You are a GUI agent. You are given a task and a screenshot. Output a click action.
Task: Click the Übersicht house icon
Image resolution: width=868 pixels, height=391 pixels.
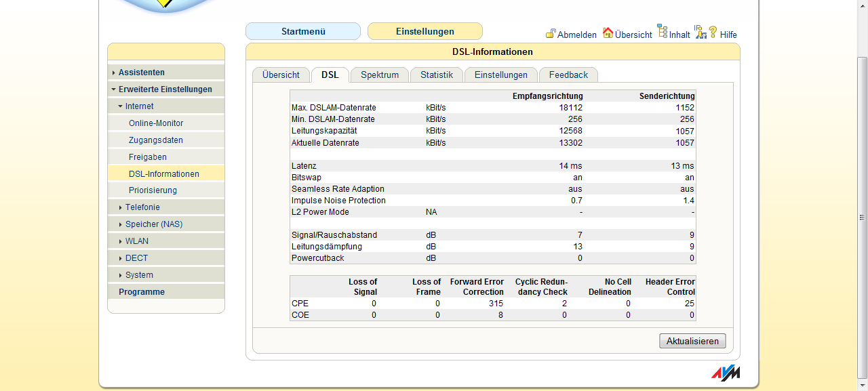point(608,33)
